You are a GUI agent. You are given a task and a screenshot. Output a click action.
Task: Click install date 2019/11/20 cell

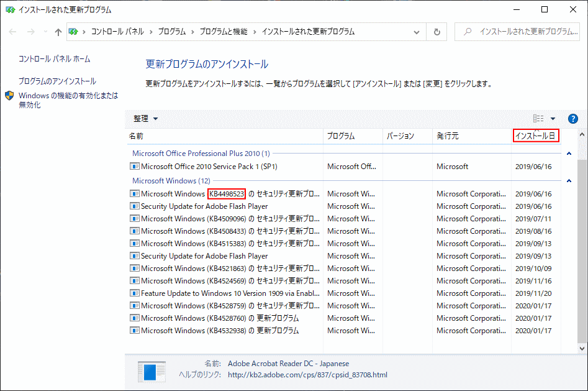tap(533, 293)
